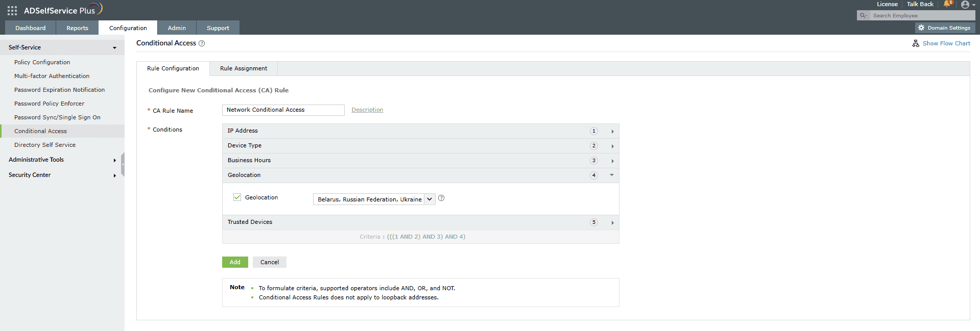Open the License link
This screenshot has width=980, height=331.
(x=887, y=4)
